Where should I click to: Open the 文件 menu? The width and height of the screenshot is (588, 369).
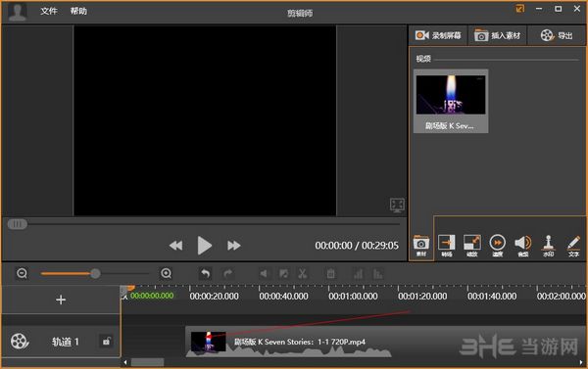(x=49, y=11)
